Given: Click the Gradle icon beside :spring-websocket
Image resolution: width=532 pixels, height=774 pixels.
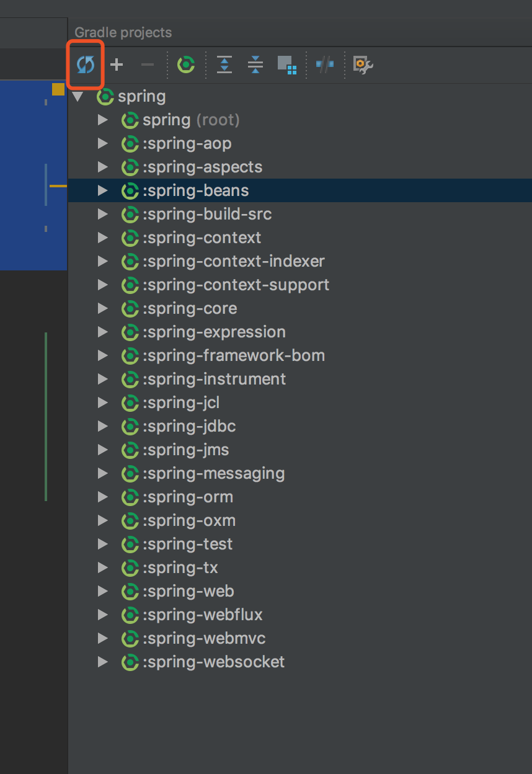Looking at the screenshot, I should [130, 662].
